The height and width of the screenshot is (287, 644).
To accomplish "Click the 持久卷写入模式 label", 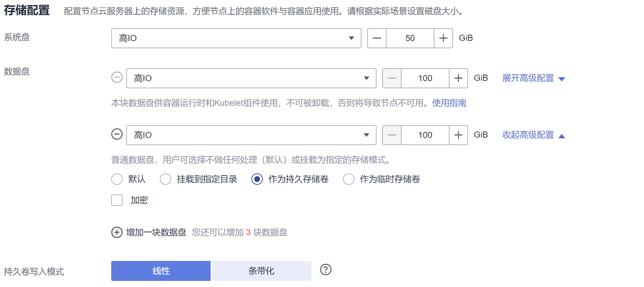I will click(34, 272).
